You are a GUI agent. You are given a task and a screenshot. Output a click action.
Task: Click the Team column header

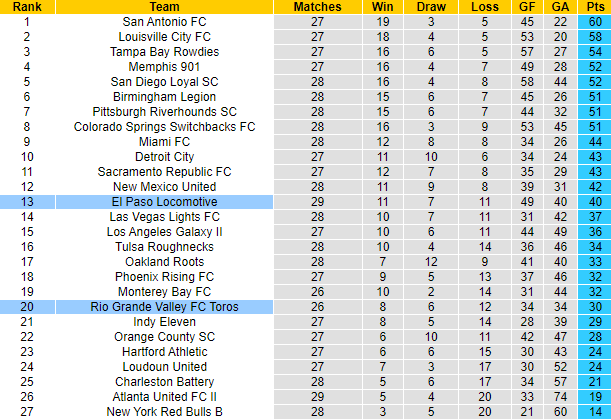pos(164,6)
